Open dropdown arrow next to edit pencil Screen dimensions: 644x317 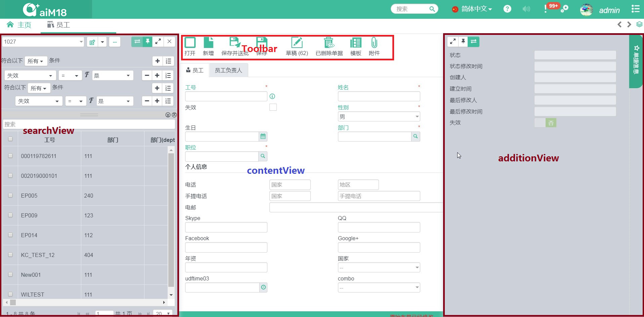[102, 42]
